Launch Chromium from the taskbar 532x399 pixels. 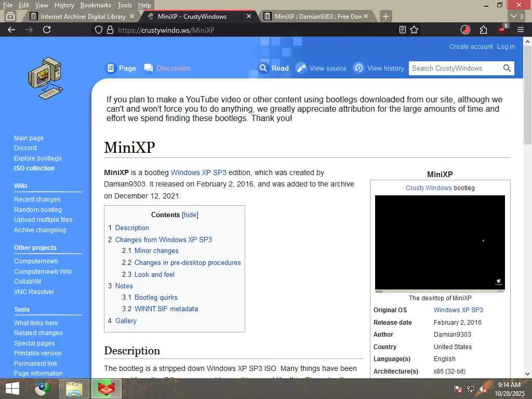pyautogui.click(x=42, y=389)
